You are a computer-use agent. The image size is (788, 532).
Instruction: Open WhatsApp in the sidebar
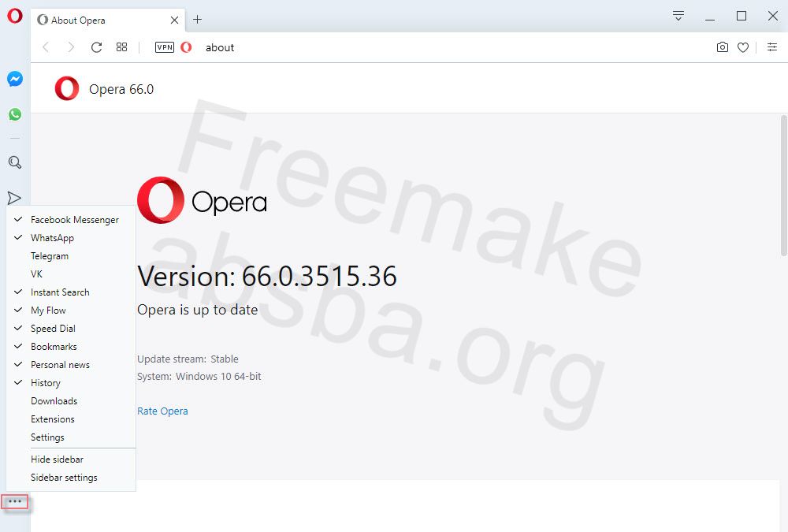[14, 114]
